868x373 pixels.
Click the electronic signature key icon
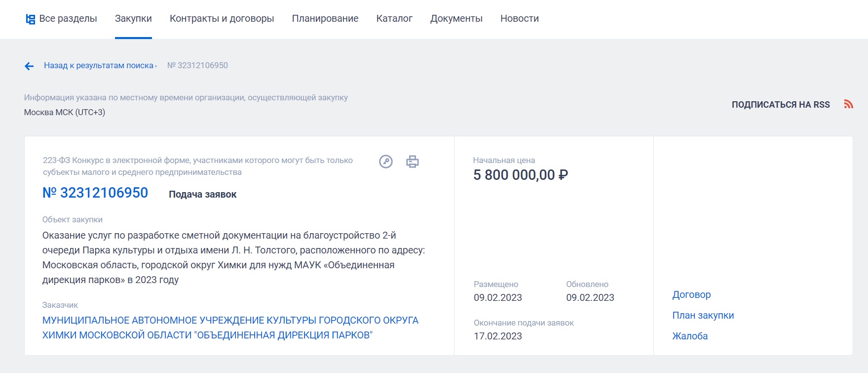[x=386, y=162]
